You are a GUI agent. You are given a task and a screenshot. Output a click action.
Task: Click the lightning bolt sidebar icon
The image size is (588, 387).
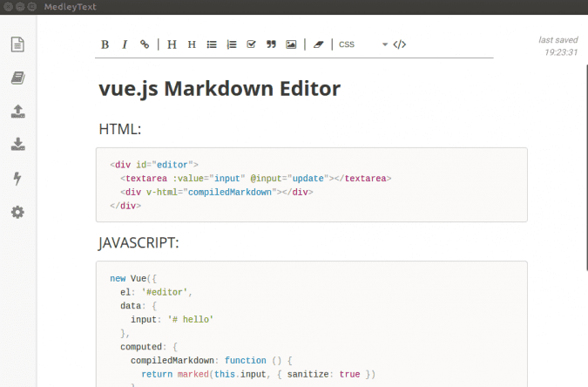click(x=17, y=179)
